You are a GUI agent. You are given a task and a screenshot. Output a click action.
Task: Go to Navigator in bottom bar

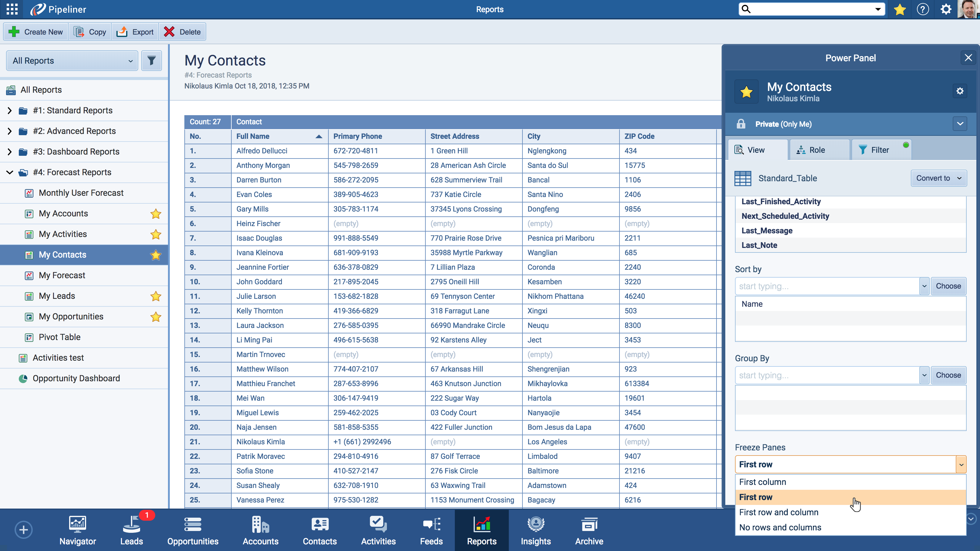point(78,530)
